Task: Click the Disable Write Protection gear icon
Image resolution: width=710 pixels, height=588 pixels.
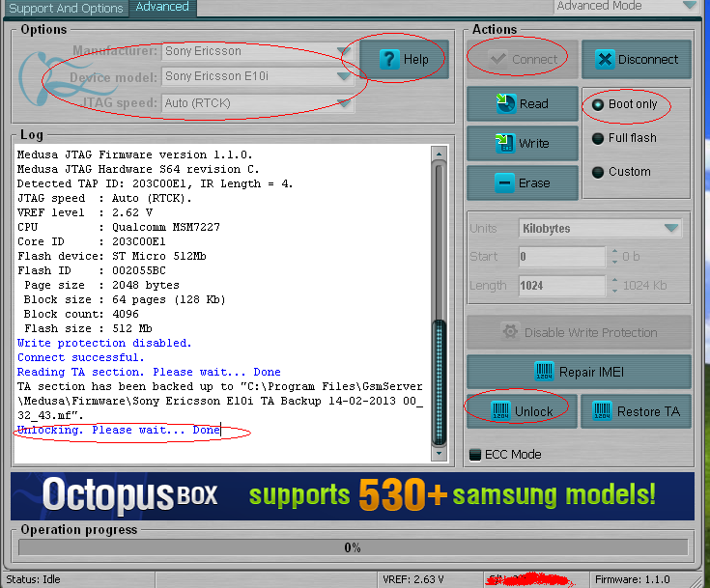Action: pyautogui.click(x=510, y=332)
